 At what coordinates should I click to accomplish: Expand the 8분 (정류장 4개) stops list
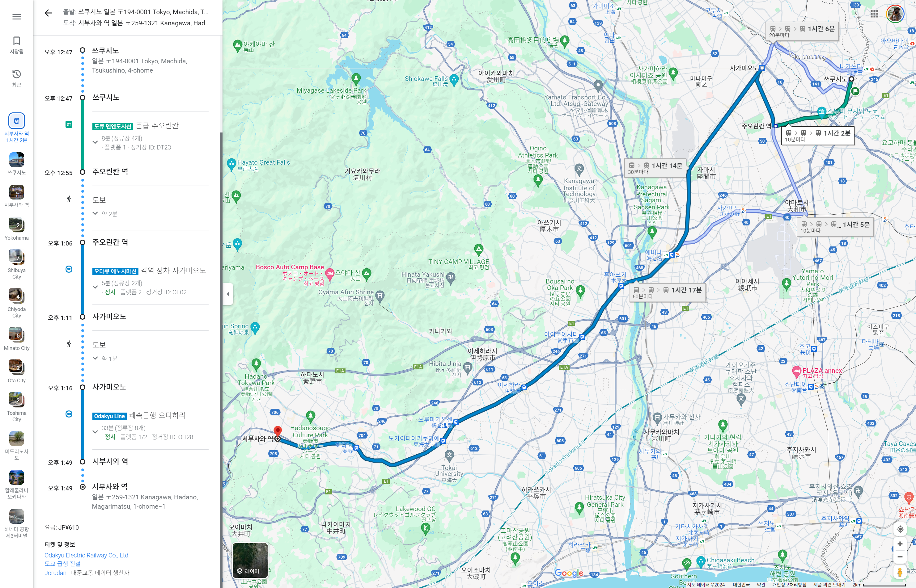[x=95, y=142]
